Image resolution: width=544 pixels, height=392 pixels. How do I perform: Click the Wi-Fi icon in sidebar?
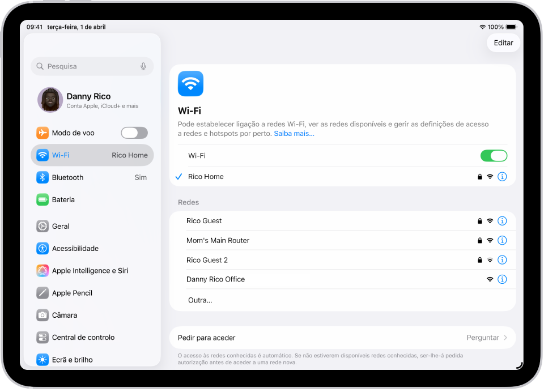[x=42, y=155]
